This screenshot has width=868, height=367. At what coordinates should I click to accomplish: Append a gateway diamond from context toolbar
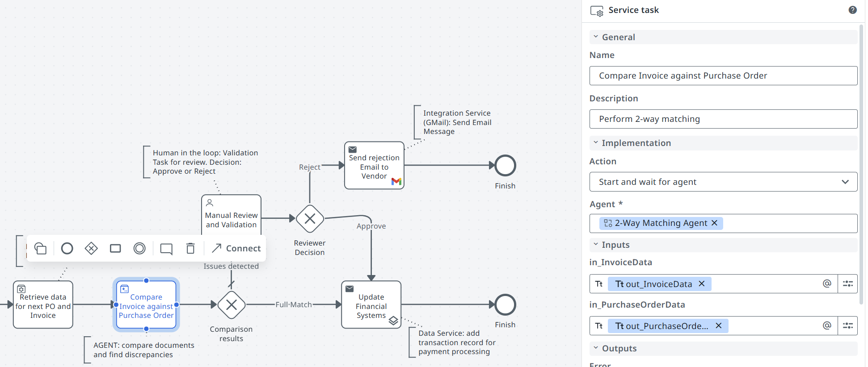point(91,248)
